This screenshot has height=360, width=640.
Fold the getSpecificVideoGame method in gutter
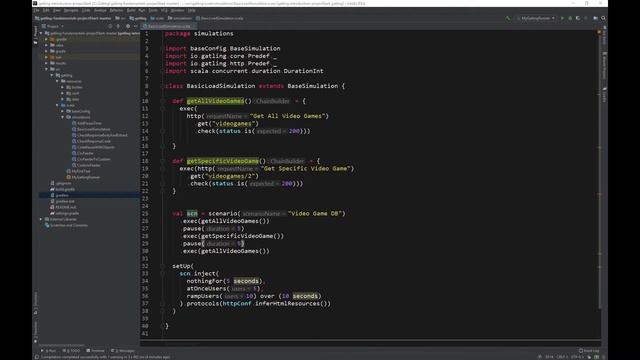click(x=162, y=161)
